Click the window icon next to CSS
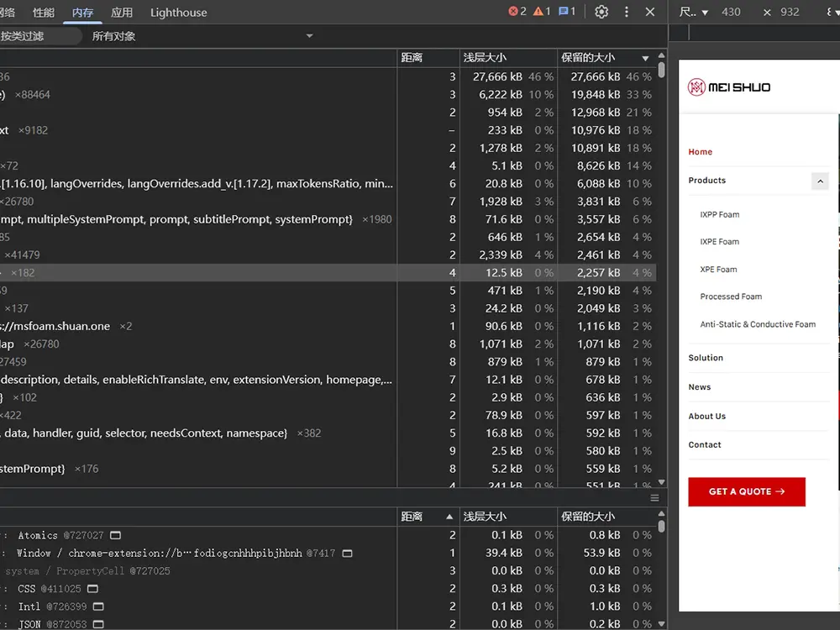Image resolution: width=840 pixels, height=630 pixels. (x=93, y=589)
